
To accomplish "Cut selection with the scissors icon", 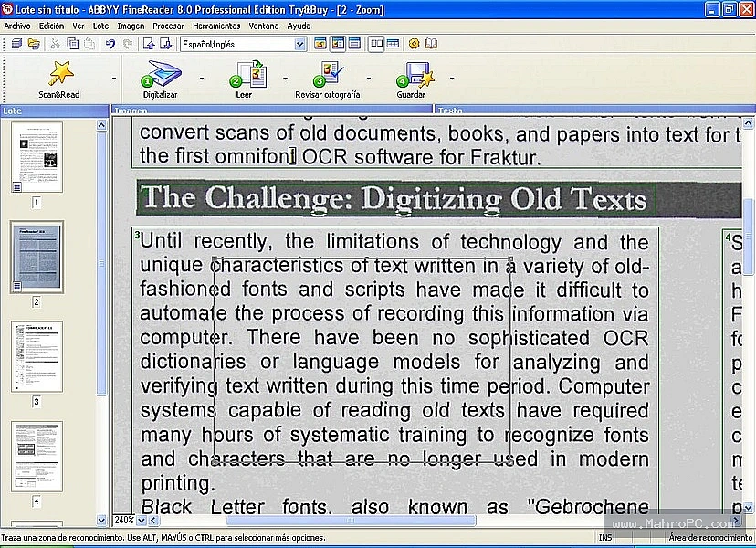I will [x=55, y=44].
